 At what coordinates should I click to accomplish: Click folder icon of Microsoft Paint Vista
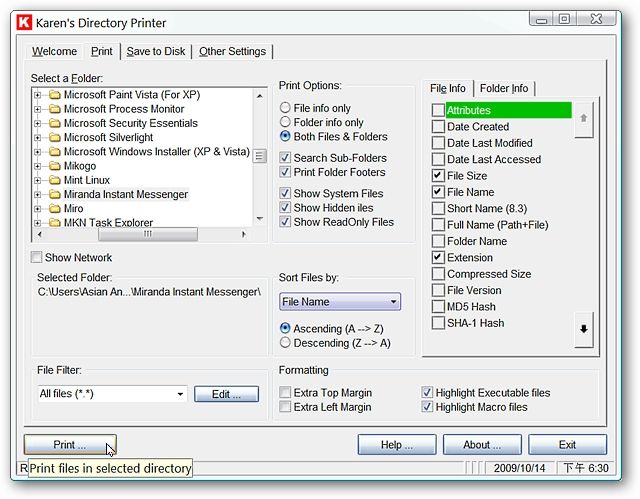tap(55, 95)
